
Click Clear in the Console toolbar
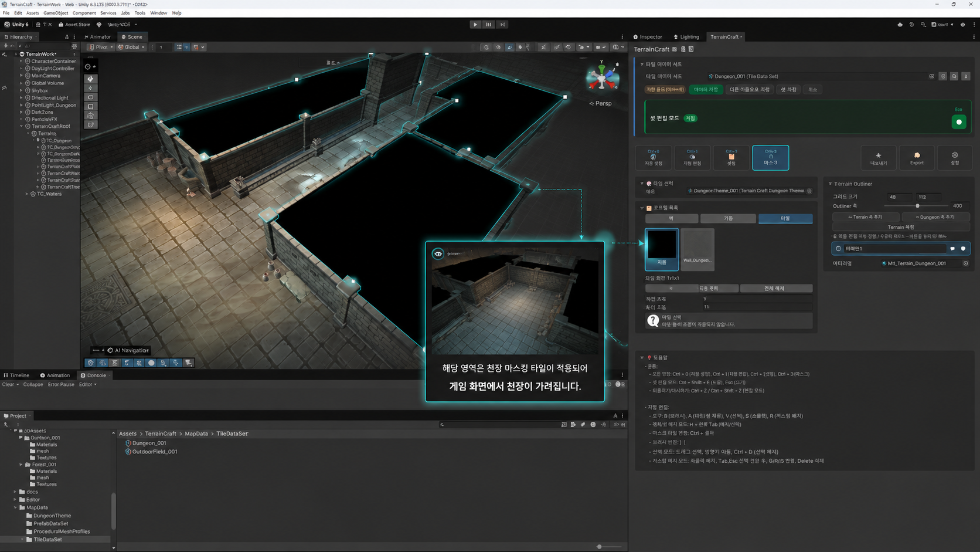pos(8,385)
